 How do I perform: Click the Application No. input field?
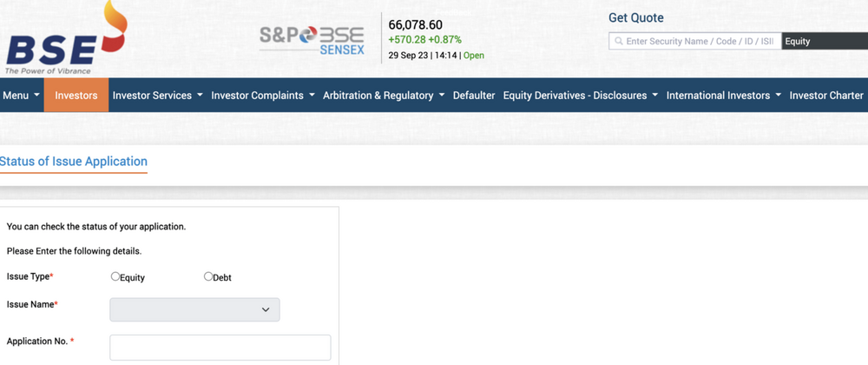click(x=220, y=347)
